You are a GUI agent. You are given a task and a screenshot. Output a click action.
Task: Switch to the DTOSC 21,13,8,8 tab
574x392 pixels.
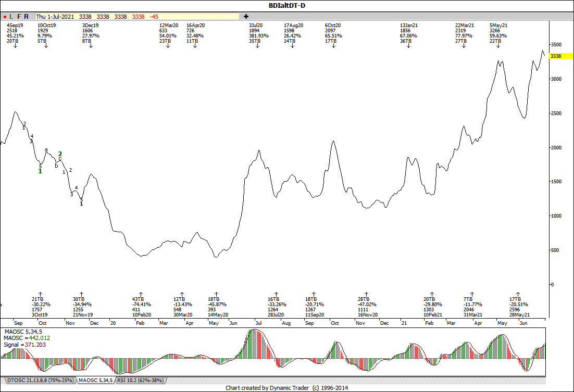(x=39, y=381)
